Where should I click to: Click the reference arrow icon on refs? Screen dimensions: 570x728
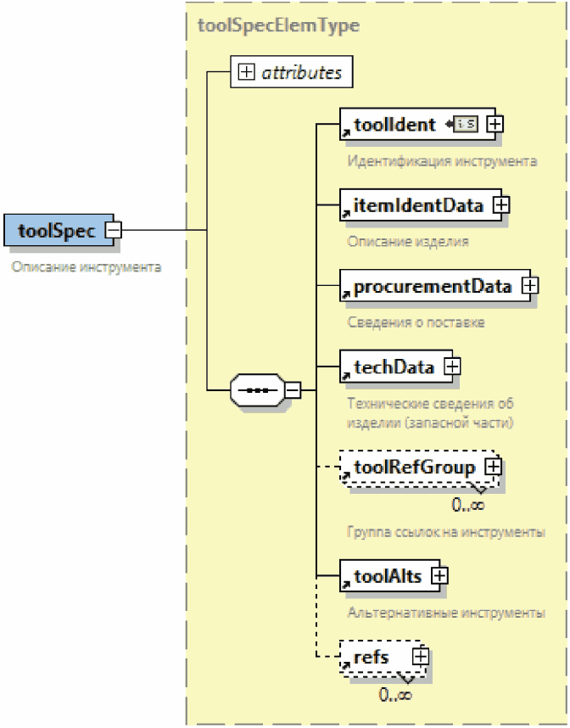click(x=346, y=666)
